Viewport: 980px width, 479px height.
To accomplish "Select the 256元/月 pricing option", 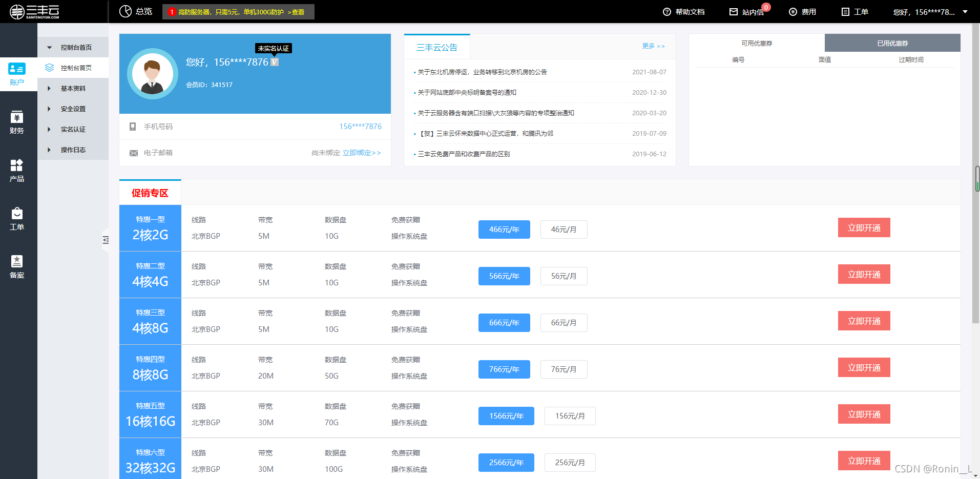I will tap(570, 463).
